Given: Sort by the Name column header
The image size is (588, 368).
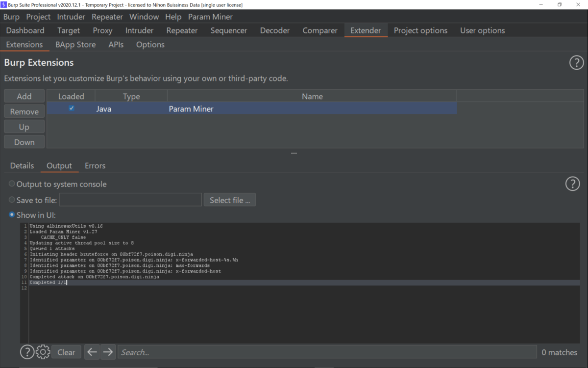Looking at the screenshot, I should 312,96.
